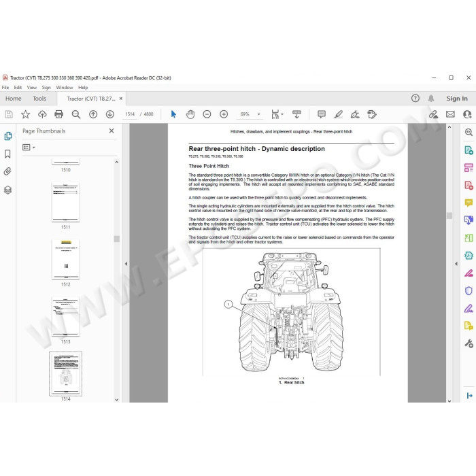
Task: Select the Tractor (CVT) T8.27... document tab
Action: [90, 99]
